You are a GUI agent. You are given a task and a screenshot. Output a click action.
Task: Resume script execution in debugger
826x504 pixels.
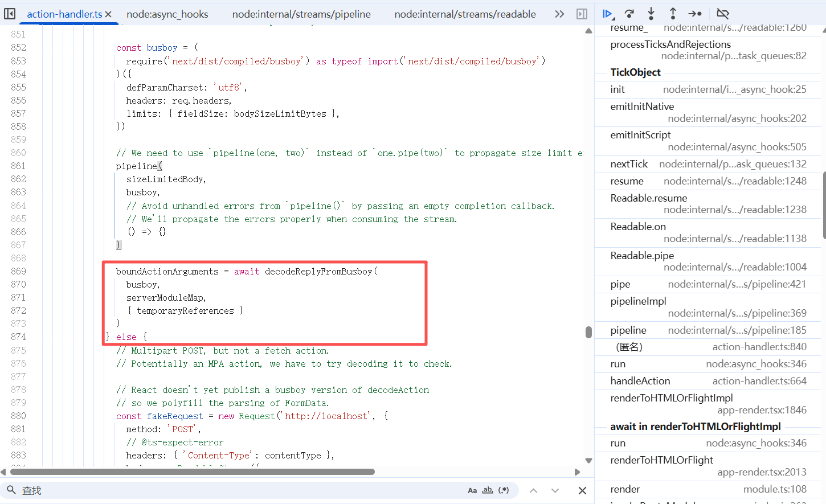click(607, 14)
